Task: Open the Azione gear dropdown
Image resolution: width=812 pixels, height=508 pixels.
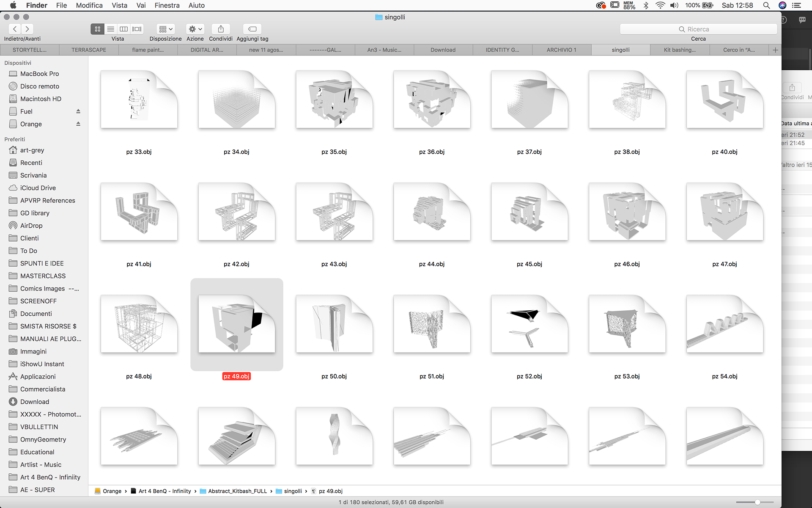Action: click(x=195, y=29)
